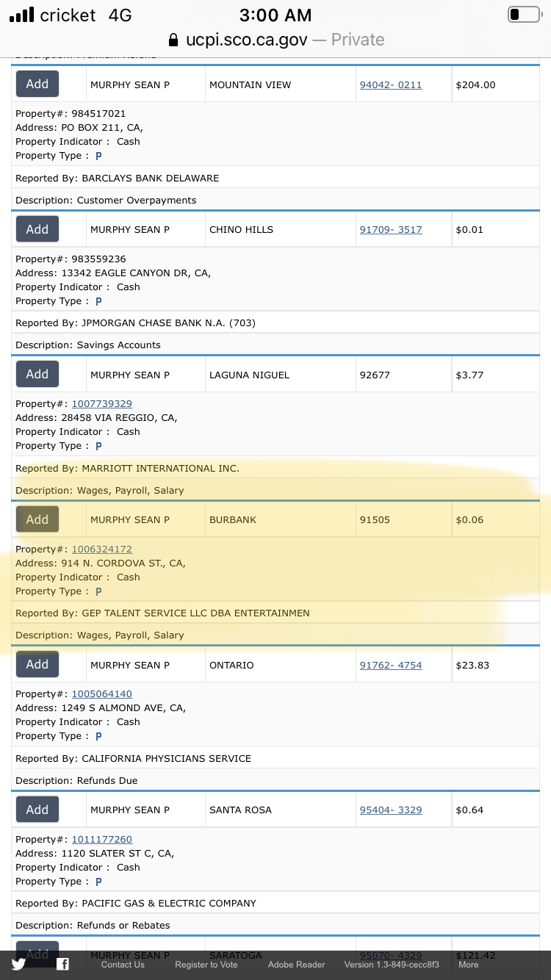Select Address: 13342 EAGLE CANYON DR text
Screen dimensions: 551x980
(113, 273)
